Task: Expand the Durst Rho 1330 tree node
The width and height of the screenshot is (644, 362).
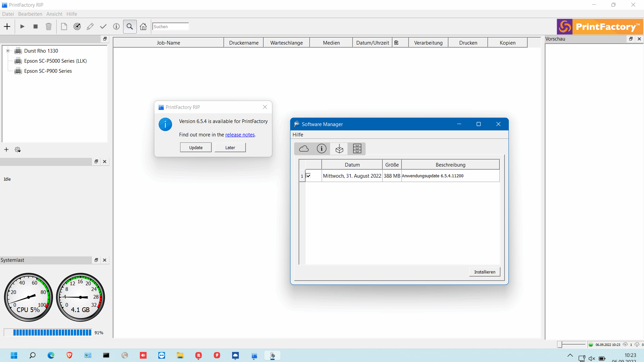Action: point(8,51)
